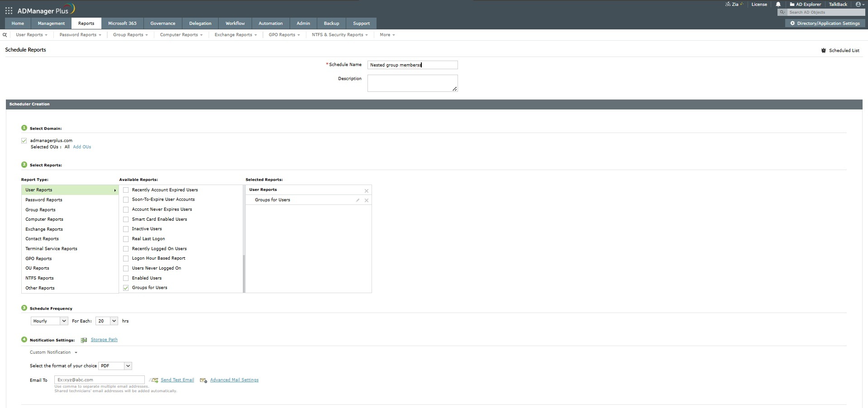Open the notifications bell

coord(778,4)
